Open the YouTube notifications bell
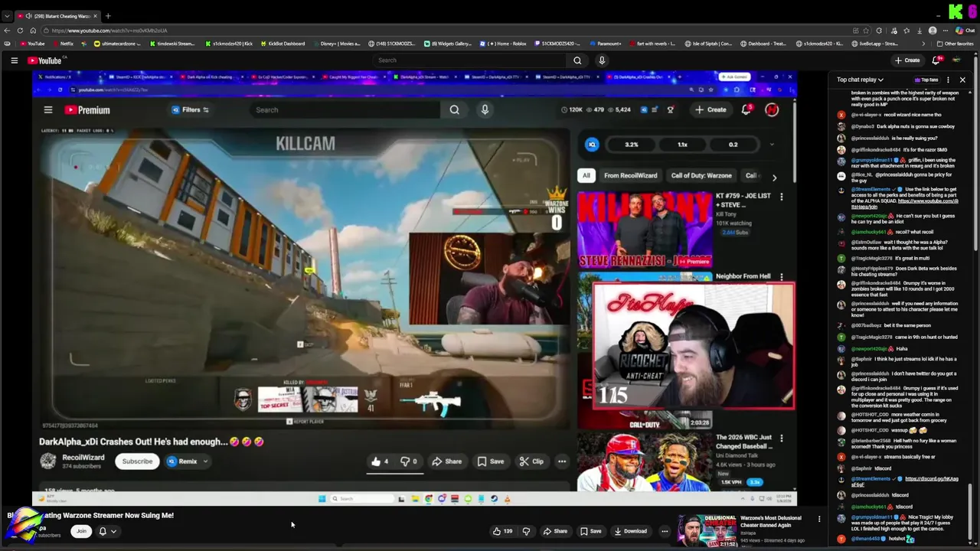Viewport: 980px width, 551px height. pos(936,60)
